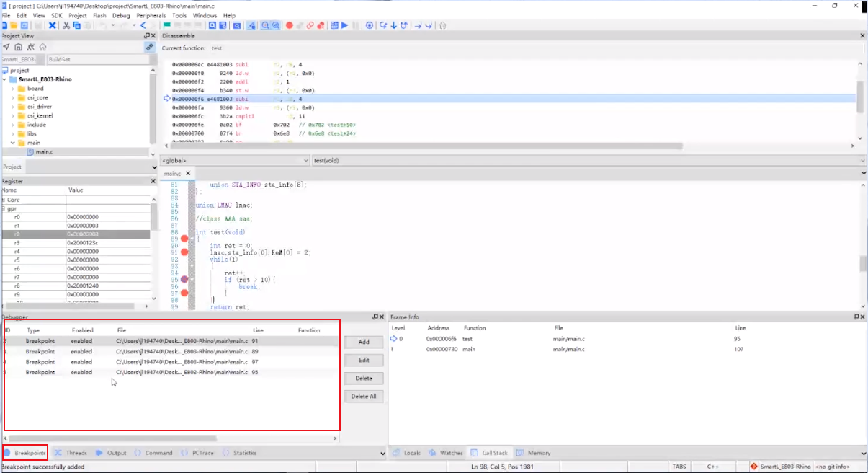This screenshot has width=868, height=473.
Task: Click the build grid icon before the play button
Action: tap(334, 25)
